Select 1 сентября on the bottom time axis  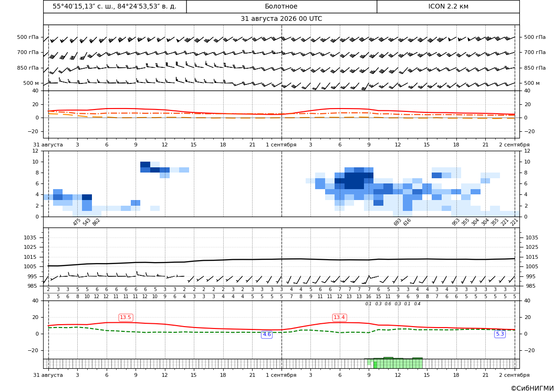(x=281, y=375)
